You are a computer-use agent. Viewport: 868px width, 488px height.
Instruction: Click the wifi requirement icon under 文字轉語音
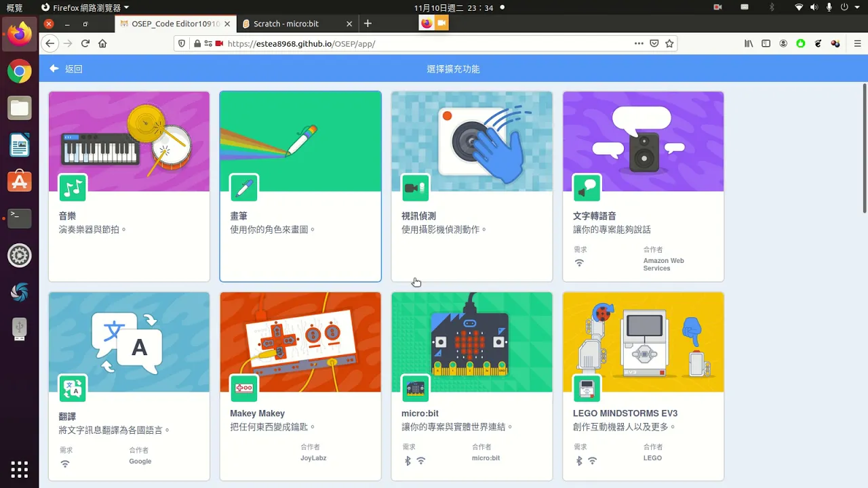579,262
